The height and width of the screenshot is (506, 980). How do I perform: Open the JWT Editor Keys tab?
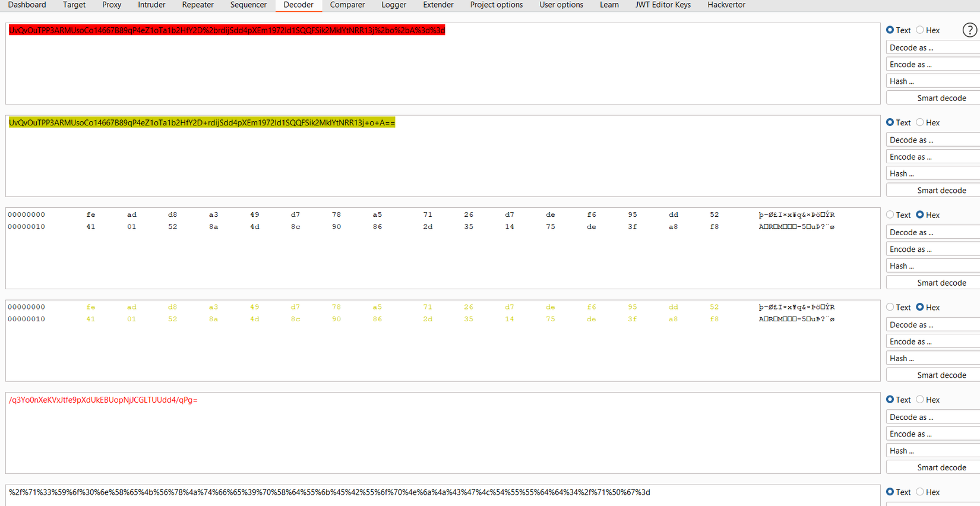click(663, 5)
